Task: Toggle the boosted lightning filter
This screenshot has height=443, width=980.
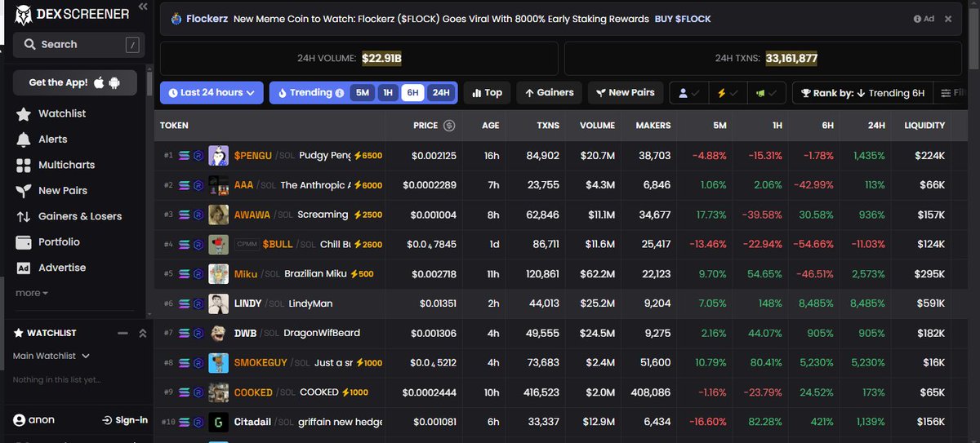Action: tap(726, 93)
